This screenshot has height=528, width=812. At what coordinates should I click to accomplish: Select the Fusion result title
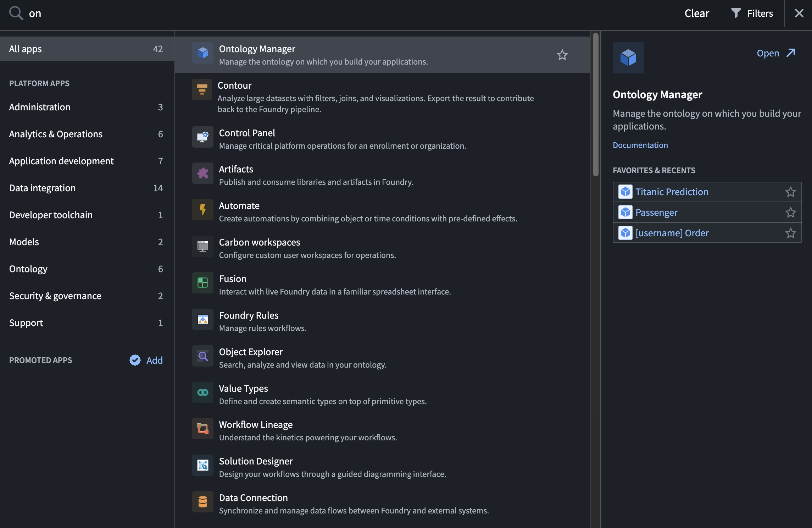tap(233, 279)
